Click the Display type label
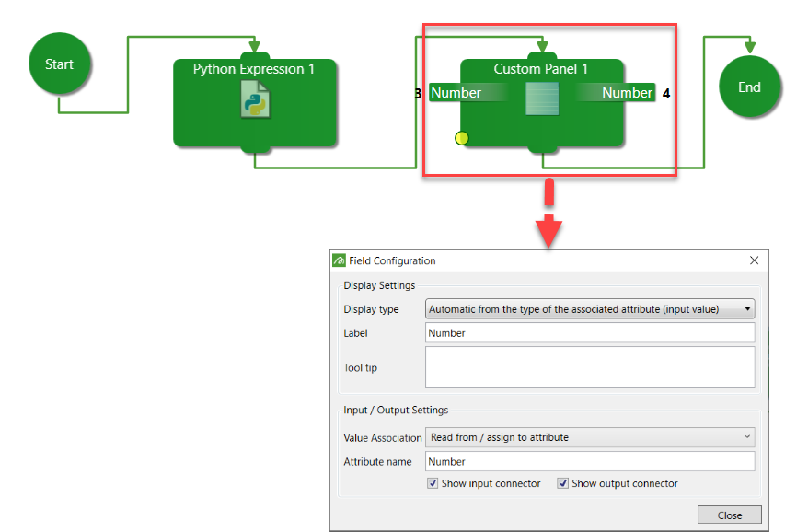 point(371,309)
